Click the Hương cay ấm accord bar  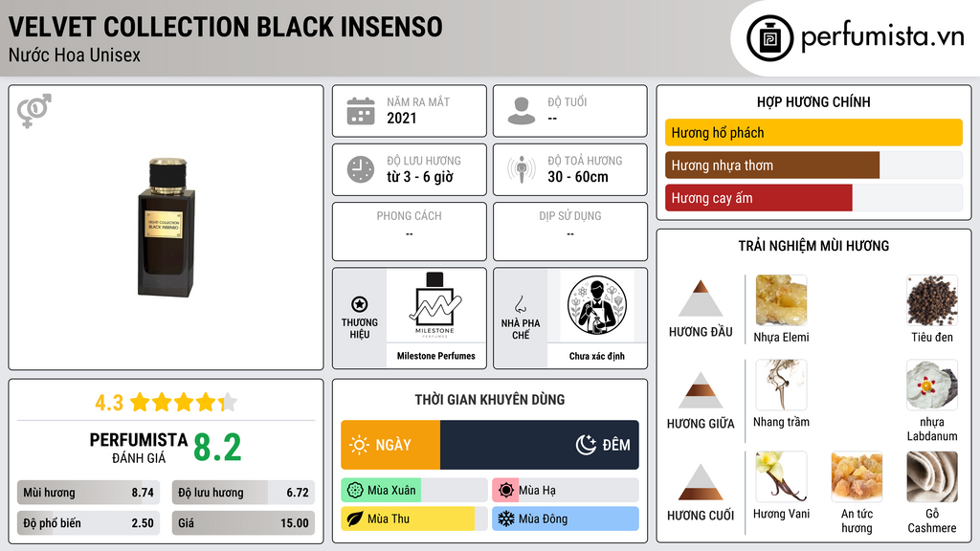[813, 197]
